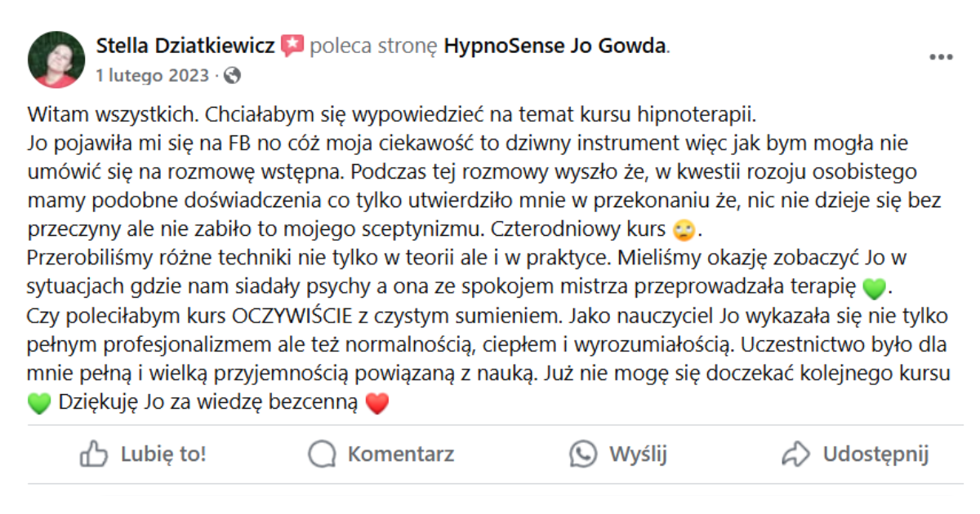Click the Wyślij send icon
Screen dimensions: 980x514
[581, 455]
